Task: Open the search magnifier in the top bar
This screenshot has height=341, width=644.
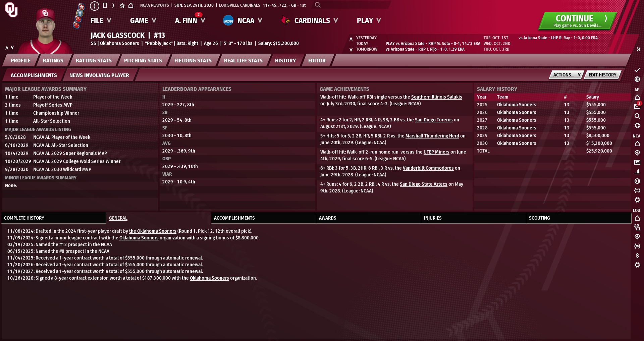Action: (x=318, y=5)
